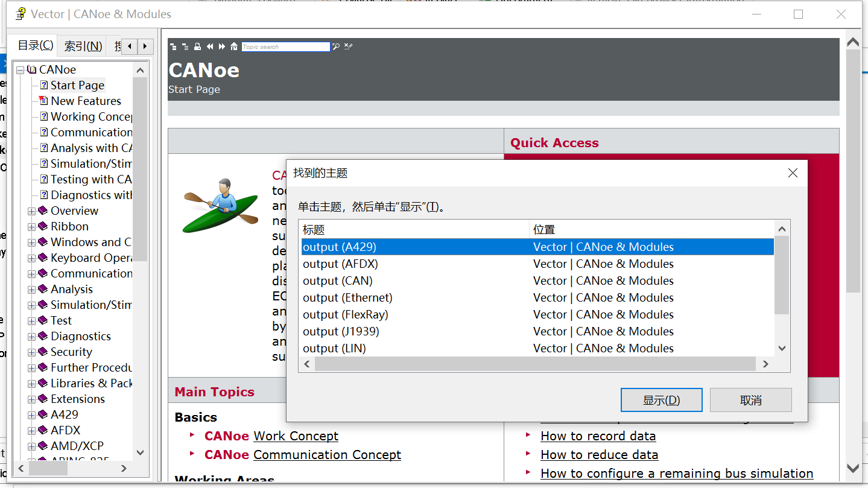868x488 pixels.
Task: Click the 标题 column header
Action: [414, 229]
